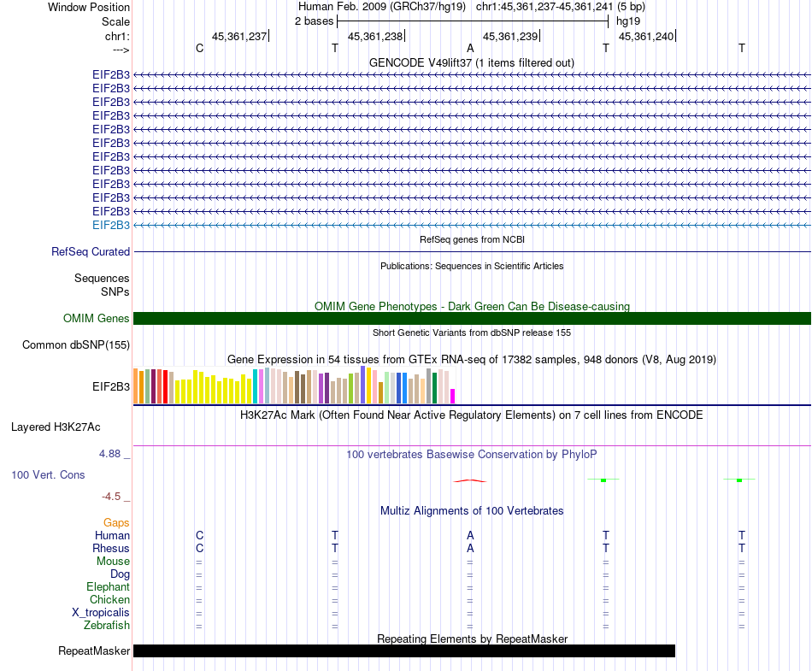Click the Chicken alignment row label
The width and height of the screenshot is (812, 671).
pyautogui.click(x=109, y=599)
